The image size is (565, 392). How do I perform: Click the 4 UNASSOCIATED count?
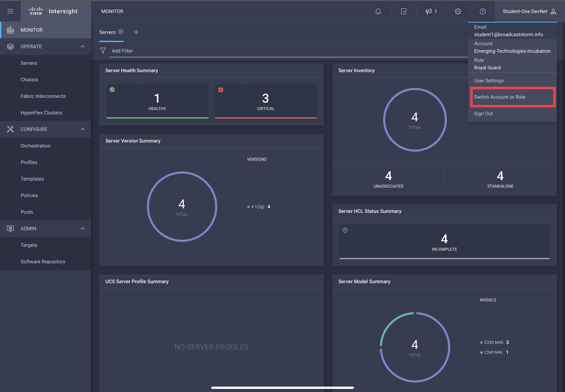tap(388, 179)
